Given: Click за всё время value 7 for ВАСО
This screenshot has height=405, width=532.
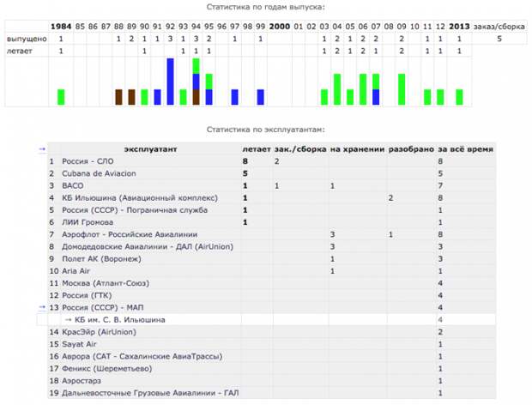Looking at the screenshot, I should 440,186.
